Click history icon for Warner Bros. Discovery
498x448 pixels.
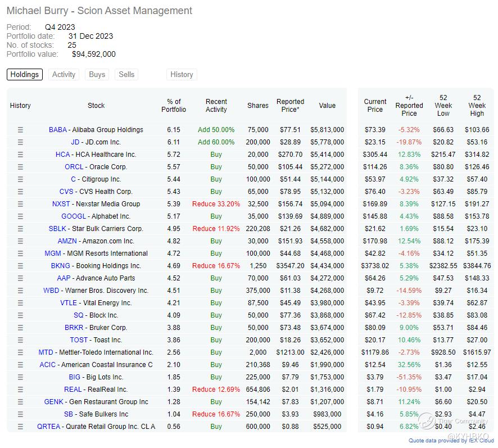click(20, 291)
